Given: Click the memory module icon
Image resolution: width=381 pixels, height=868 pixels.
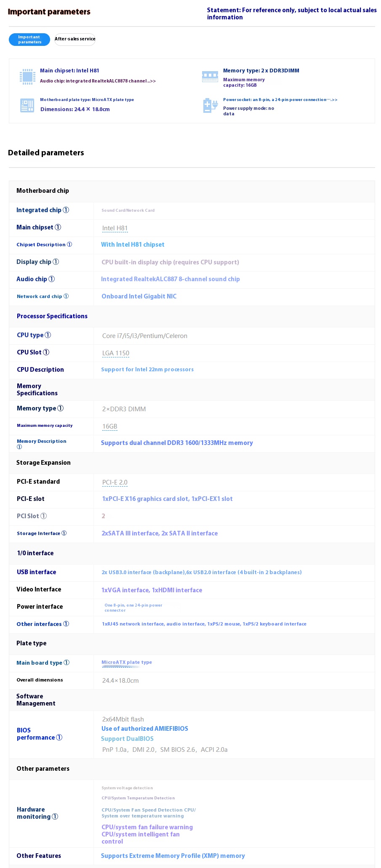Looking at the screenshot, I should [x=210, y=76].
